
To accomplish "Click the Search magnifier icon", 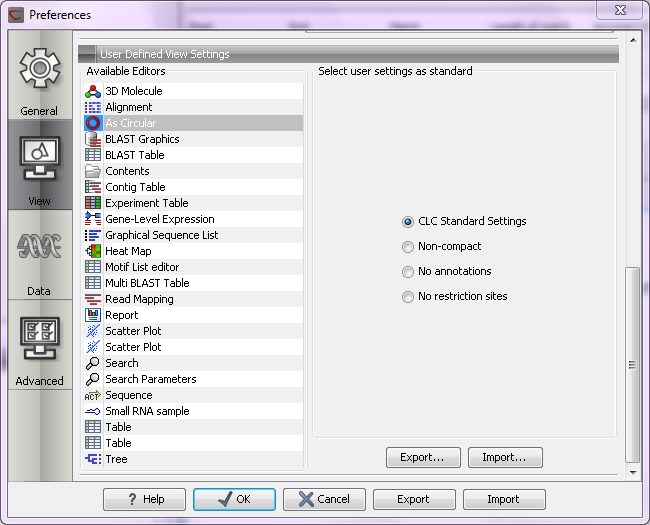I will (x=93, y=363).
